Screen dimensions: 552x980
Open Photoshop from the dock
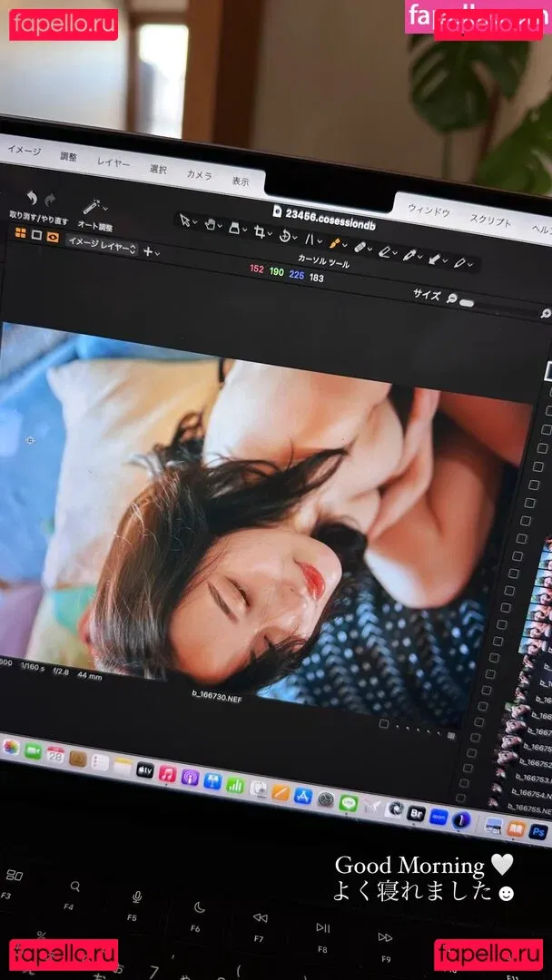(537, 832)
